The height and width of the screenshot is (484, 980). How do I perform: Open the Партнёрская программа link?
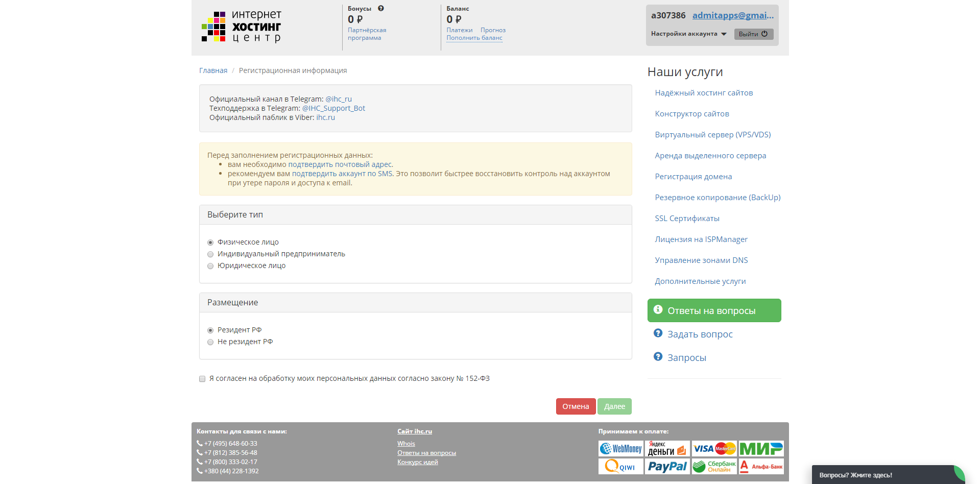367,34
